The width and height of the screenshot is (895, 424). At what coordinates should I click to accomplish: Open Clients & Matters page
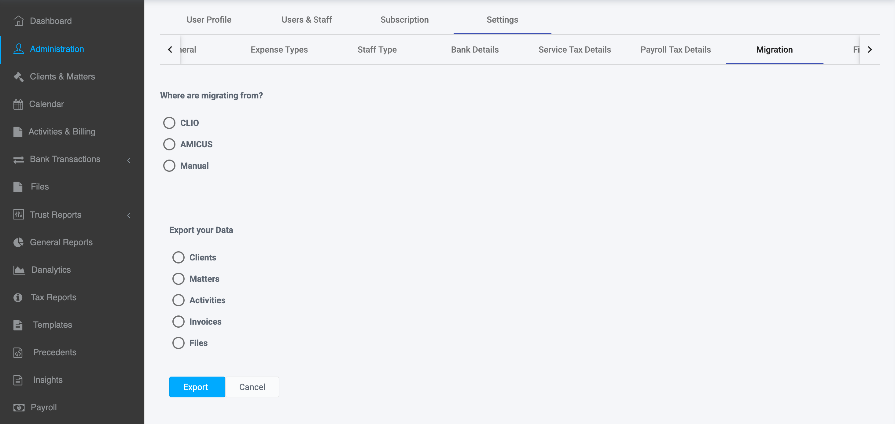tap(62, 76)
